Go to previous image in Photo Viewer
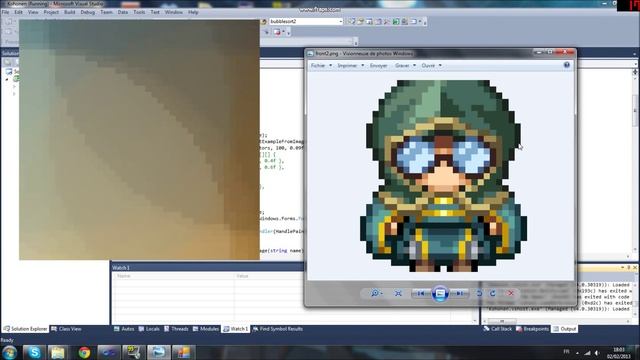Screen dimensions: 640x360 (x=420, y=293)
